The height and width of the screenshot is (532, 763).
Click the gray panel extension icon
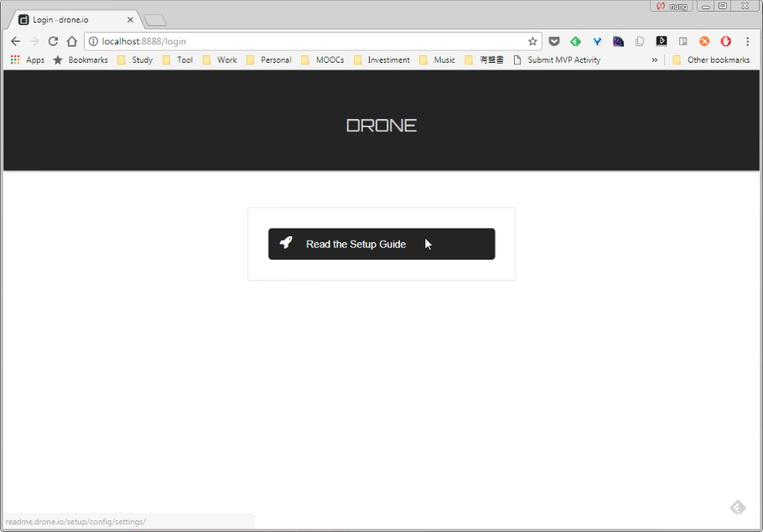click(683, 41)
